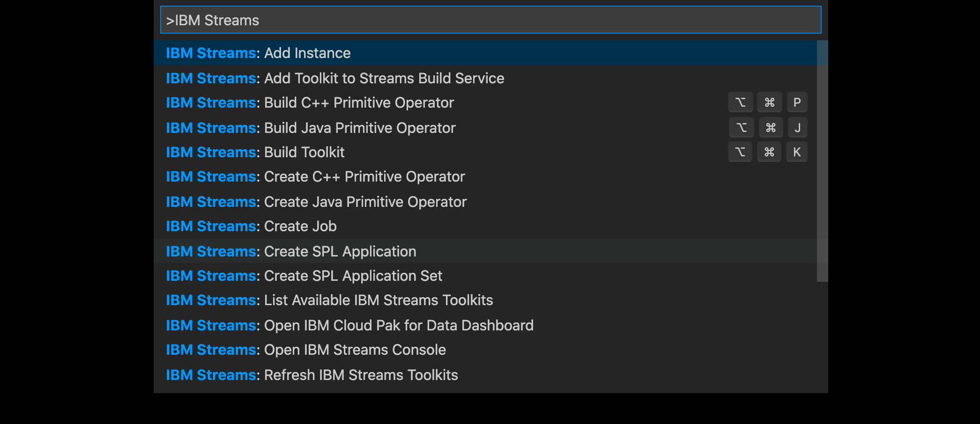Choose Create Java Primitive Operator
Screen dimensions: 980x424
[485, 202]
